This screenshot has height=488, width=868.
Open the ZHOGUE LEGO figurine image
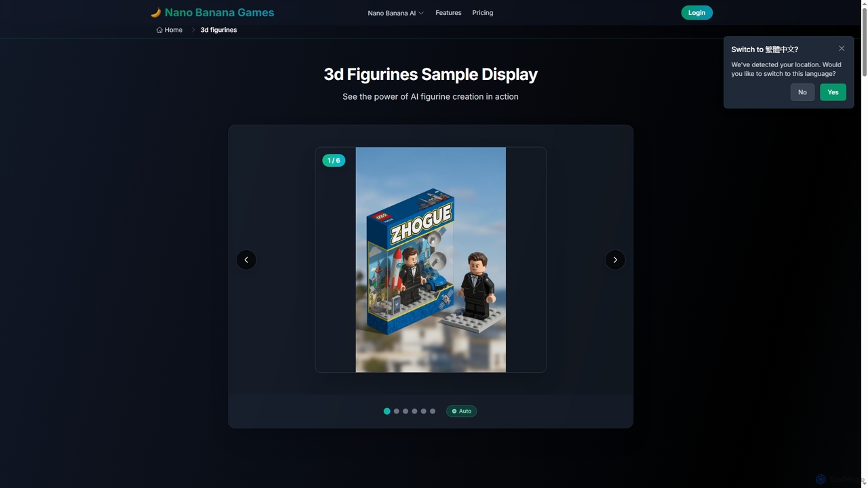(431, 260)
